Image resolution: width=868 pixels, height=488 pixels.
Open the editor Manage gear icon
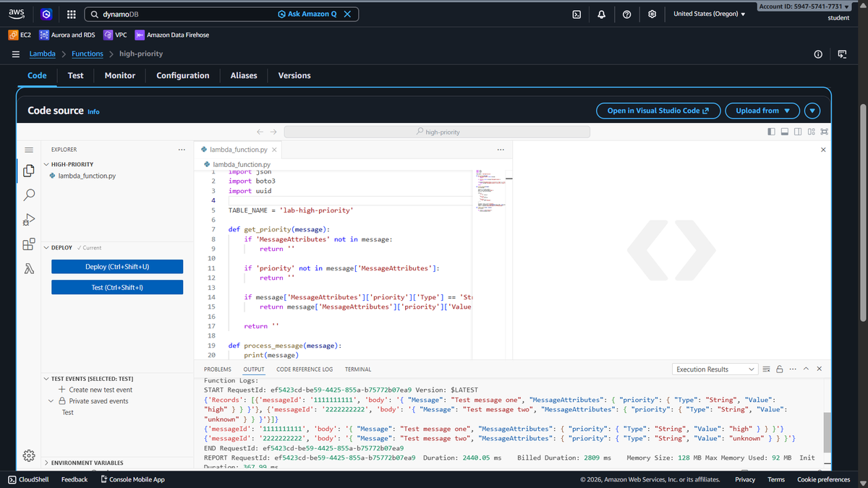click(x=29, y=455)
